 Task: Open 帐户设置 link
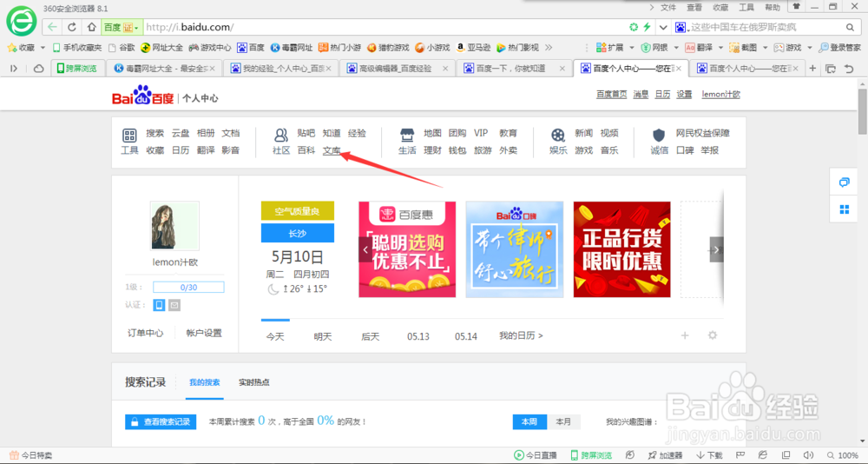(204, 333)
